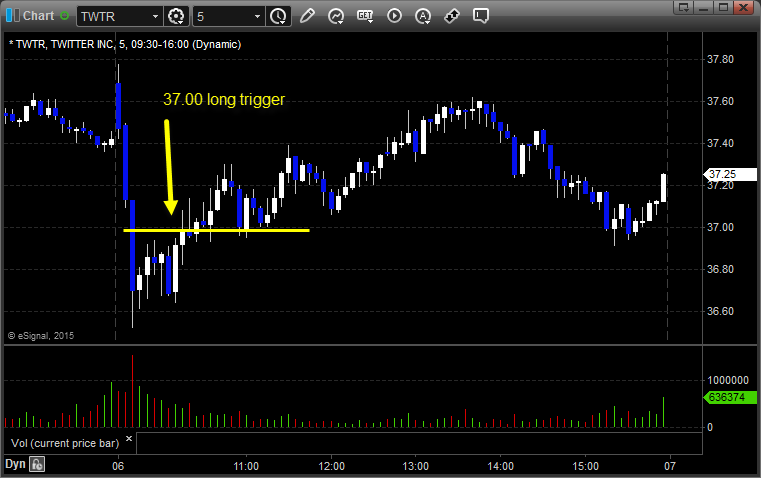The height and width of the screenshot is (478, 761).
Task: Open the GET studies menu
Action: pyautogui.click(x=365, y=16)
